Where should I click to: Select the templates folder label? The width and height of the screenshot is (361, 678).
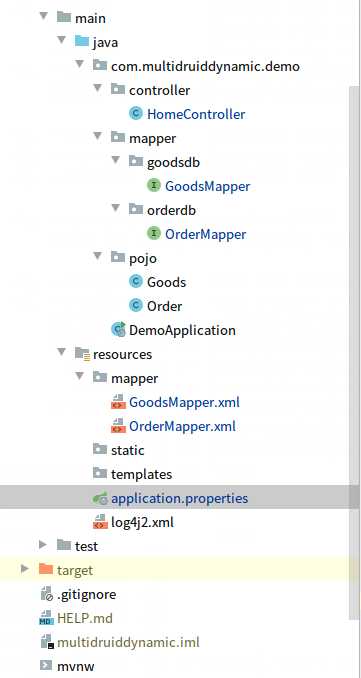pos(141,474)
